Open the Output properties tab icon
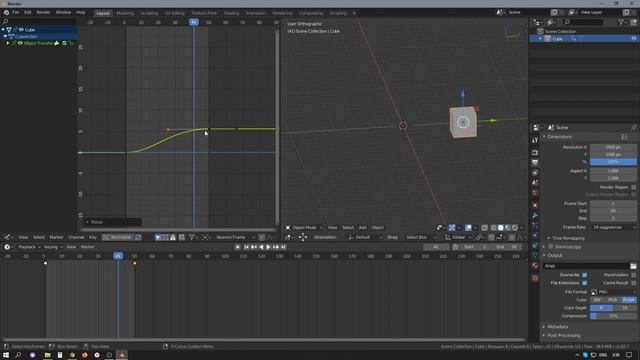This screenshot has width=640, height=360. (x=535, y=162)
